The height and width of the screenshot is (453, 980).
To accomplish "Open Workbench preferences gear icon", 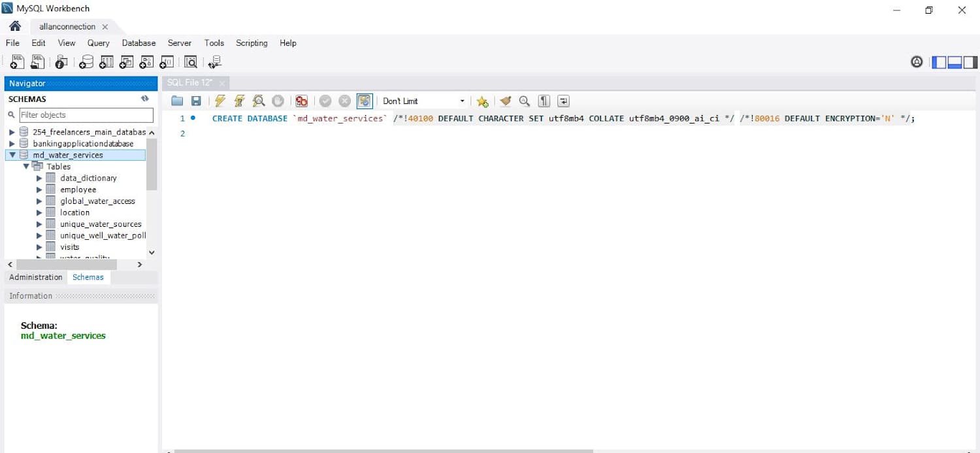I will (917, 62).
